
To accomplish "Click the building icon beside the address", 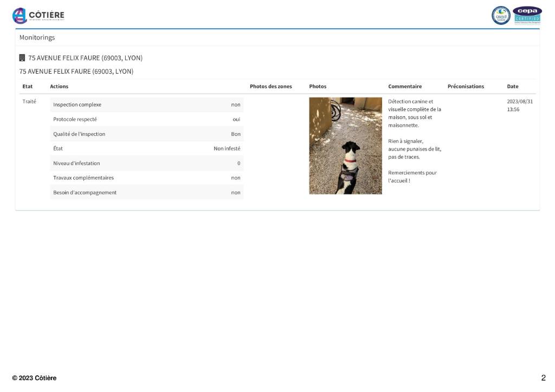I will [x=22, y=58].
